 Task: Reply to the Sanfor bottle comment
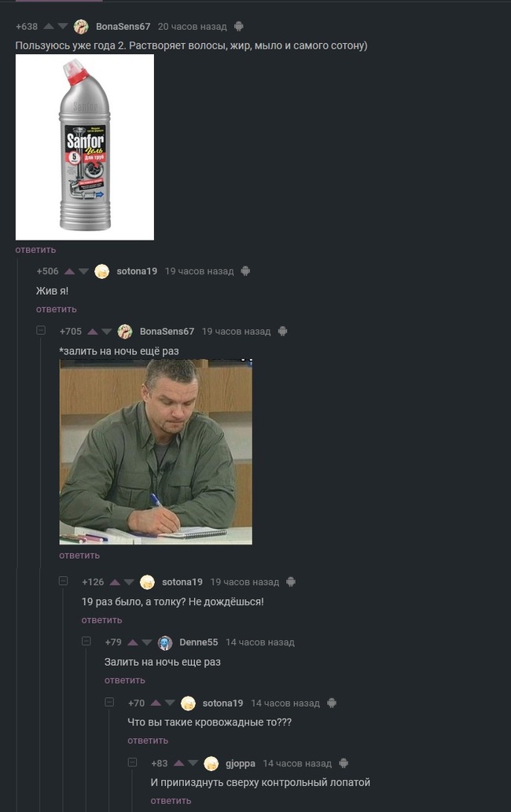point(35,250)
